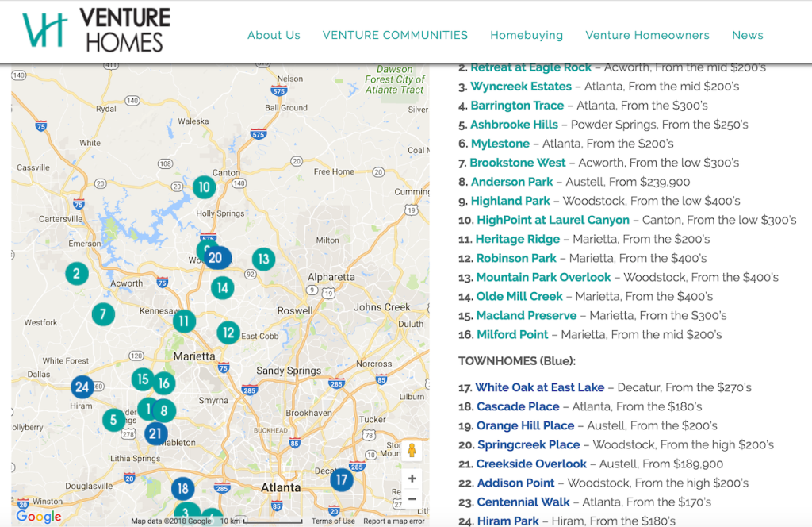The height and width of the screenshot is (527, 812).
Task: Open the VENTURE COMMUNITIES menu
Action: [395, 35]
